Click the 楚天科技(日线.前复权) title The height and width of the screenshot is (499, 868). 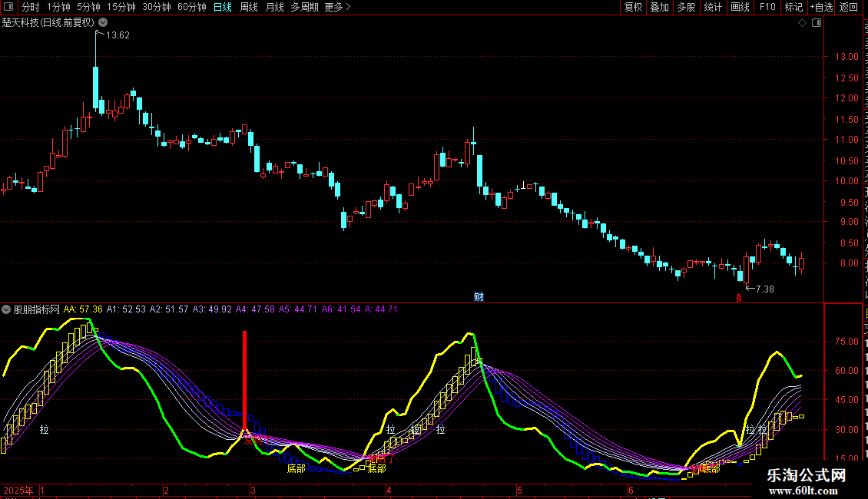tap(48, 22)
